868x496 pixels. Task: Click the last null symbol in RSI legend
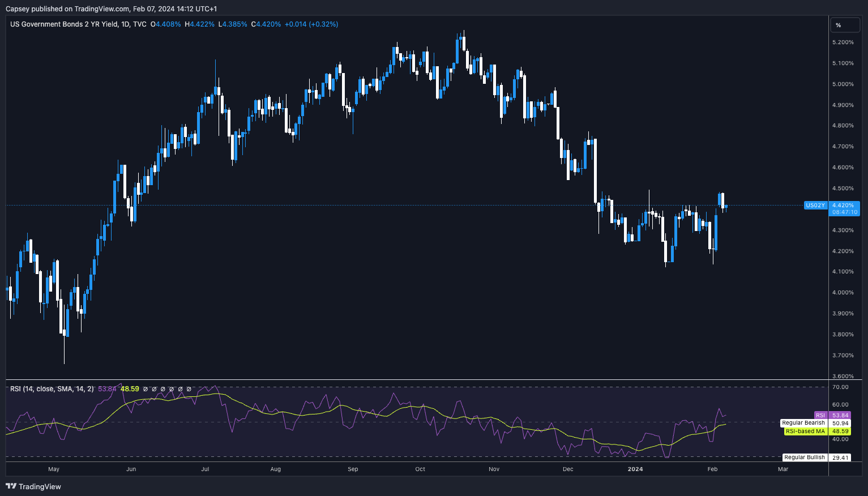(189, 389)
